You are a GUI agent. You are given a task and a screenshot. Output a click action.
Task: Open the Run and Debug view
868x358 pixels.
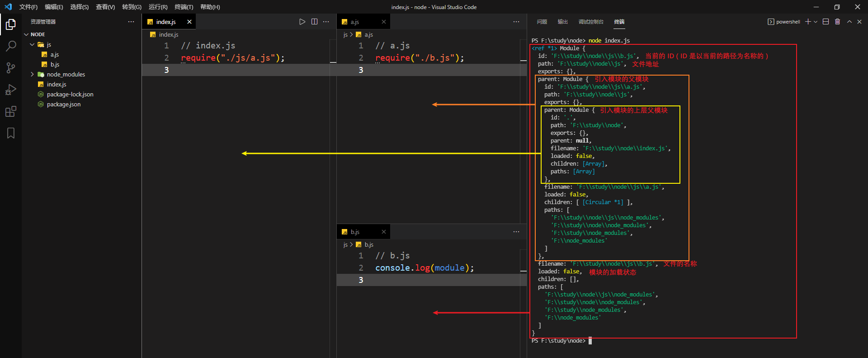point(11,90)
